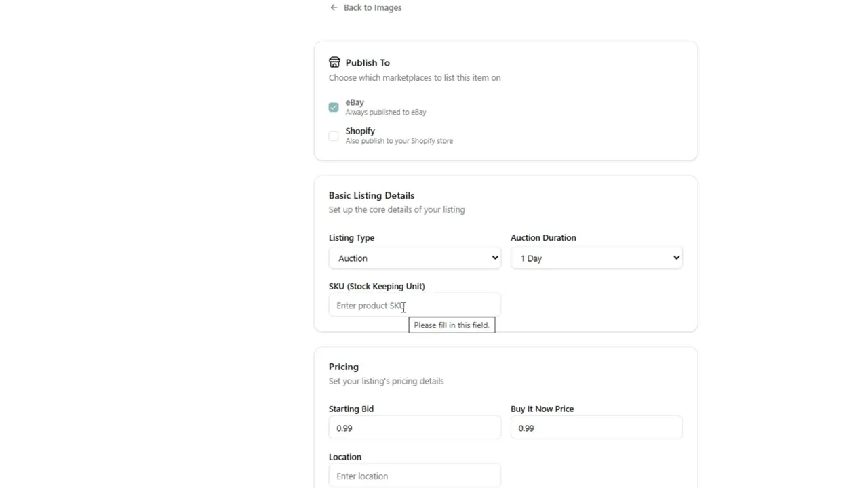The width and height of the screenshot is (868, 488).
Task: Click the Publish To storefront icon
Action: coord(334,62)
